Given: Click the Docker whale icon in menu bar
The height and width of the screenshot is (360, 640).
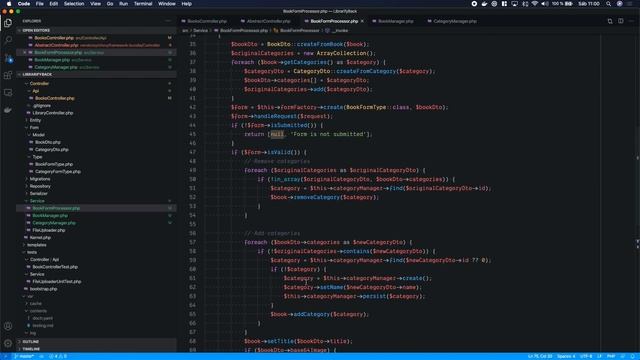Looking at the screenshot, I should click(x=484, y=4).
